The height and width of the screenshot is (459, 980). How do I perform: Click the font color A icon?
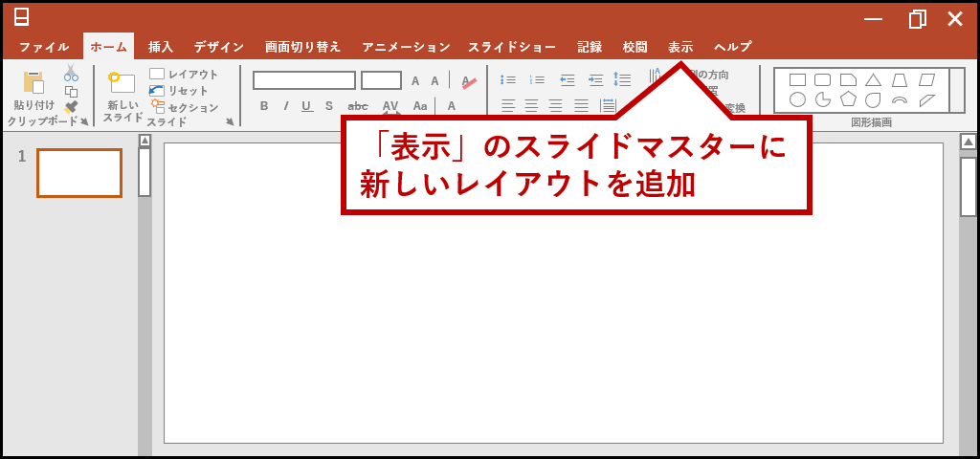(452, 106)
